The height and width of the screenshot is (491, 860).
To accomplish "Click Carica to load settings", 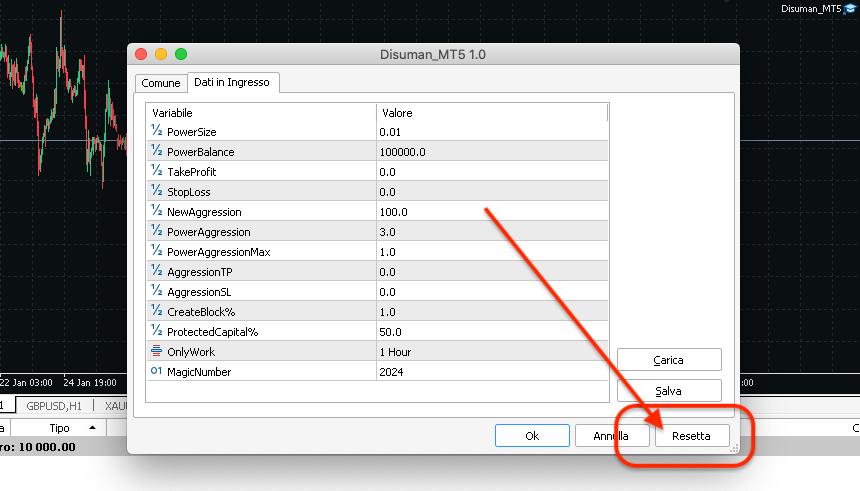I will coord(669,360).
